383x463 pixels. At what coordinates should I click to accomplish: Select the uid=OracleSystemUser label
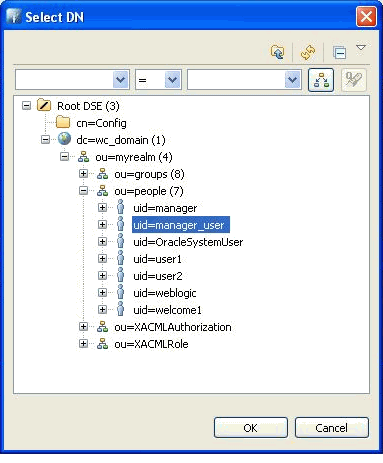pos(188,242)
